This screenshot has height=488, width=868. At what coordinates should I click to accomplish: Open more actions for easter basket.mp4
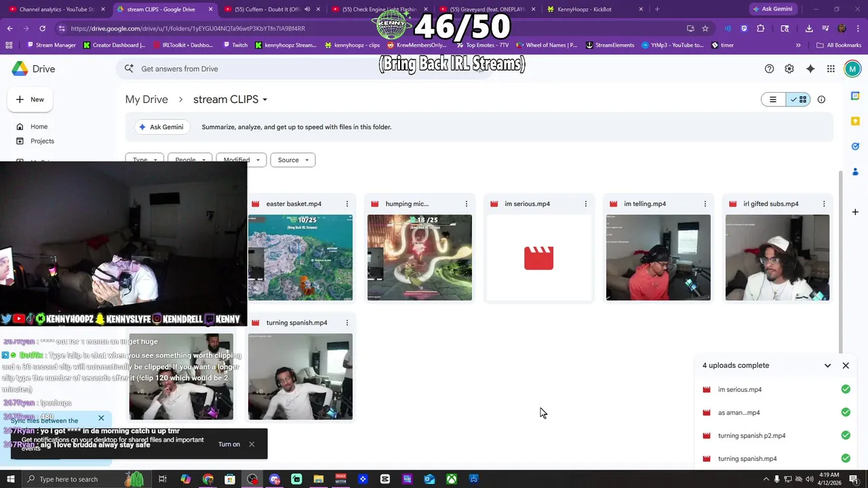347,204
